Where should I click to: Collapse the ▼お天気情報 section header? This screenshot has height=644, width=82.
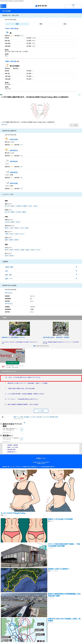pos(41,11)
